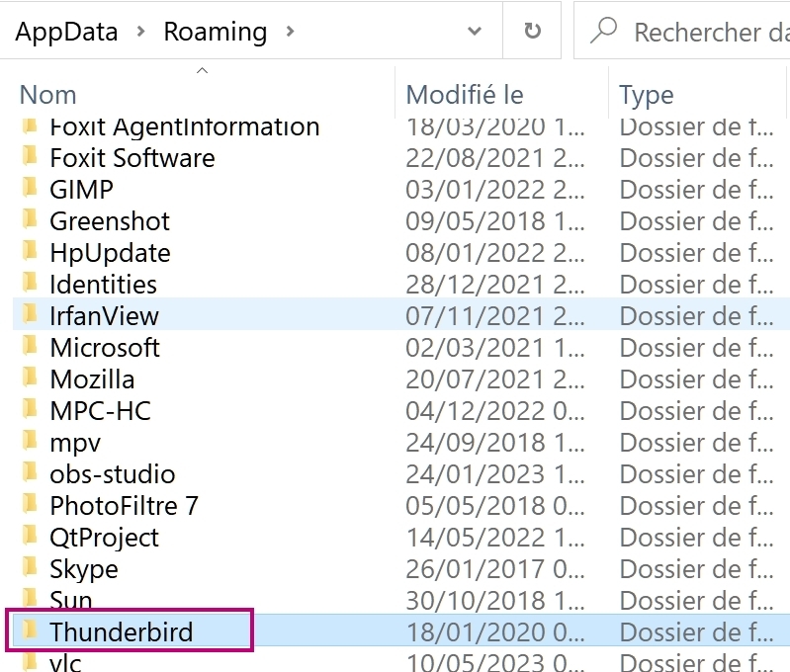Sort by the Type column header
Viewport: 790px width, 672px height.
click(646, 95)
